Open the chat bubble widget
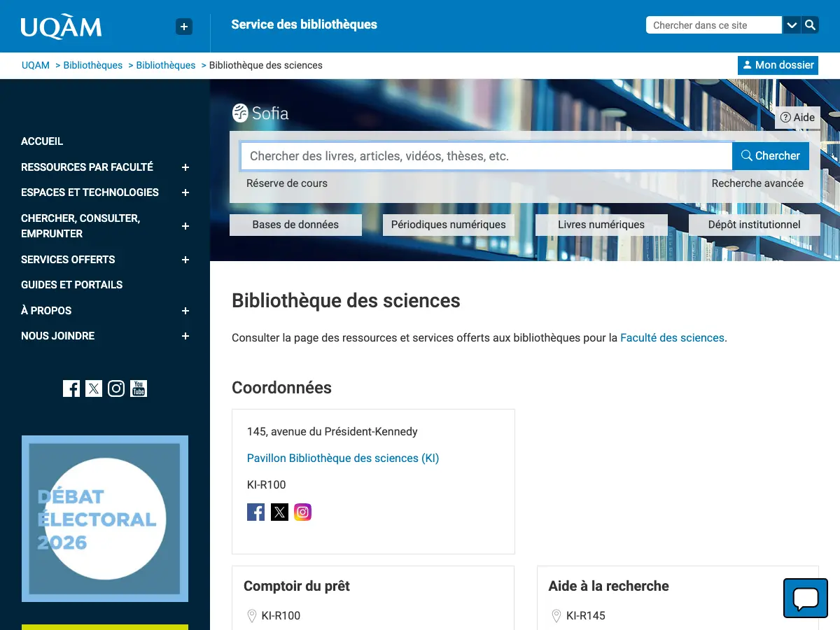 click(x=806, y=598)
